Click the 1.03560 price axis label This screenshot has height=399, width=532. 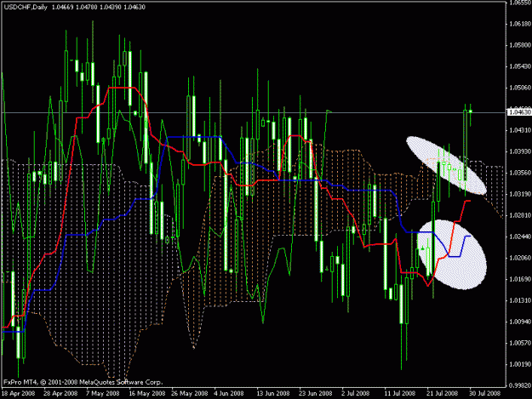[520, 173]
